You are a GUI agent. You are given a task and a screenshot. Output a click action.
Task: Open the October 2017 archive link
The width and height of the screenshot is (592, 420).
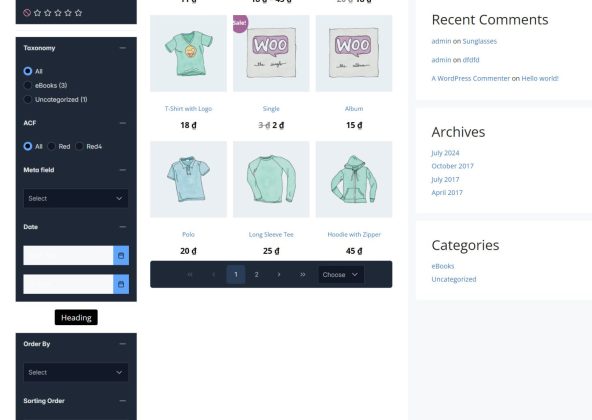(452, 166)
